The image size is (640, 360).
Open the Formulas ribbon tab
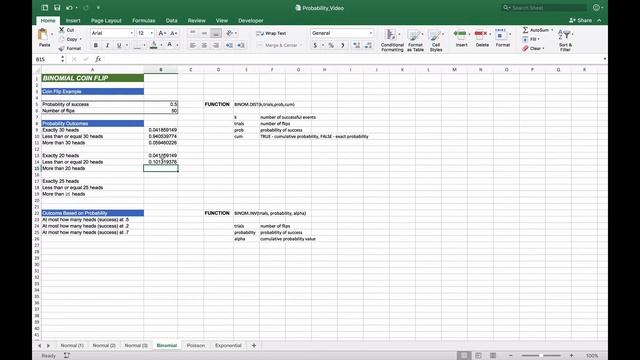[143, 20]
